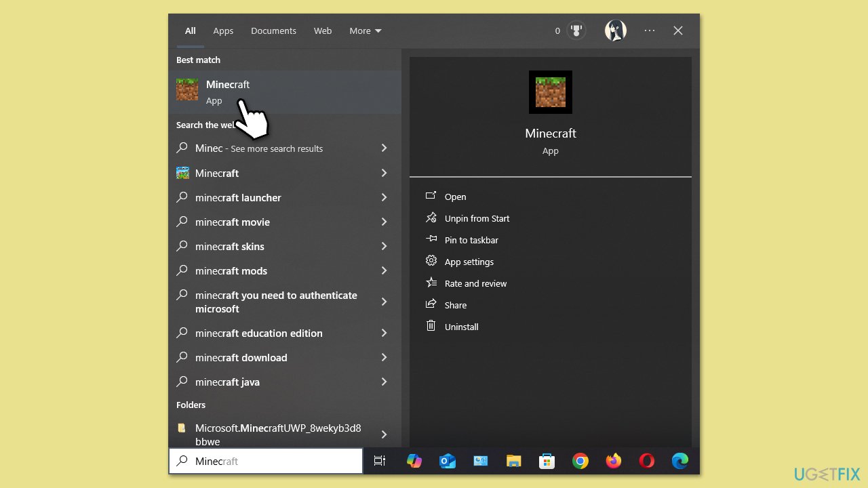Expand the minecraft movie arrow
The image size is (868, 488).
[384, 222]
